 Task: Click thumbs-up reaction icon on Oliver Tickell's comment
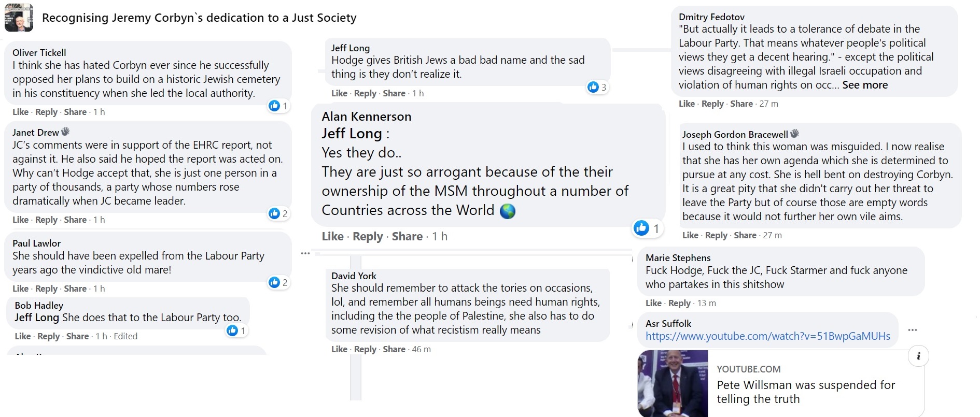[274, 106]
